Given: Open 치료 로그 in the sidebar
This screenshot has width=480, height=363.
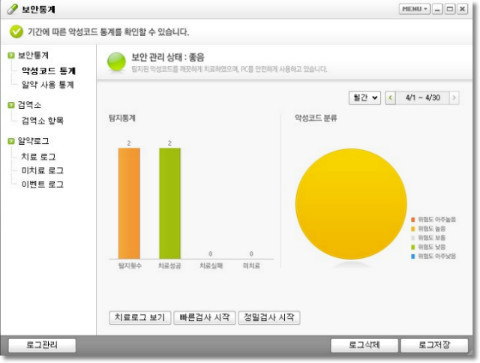Looking at the screenshot, I should click(38, 156).
